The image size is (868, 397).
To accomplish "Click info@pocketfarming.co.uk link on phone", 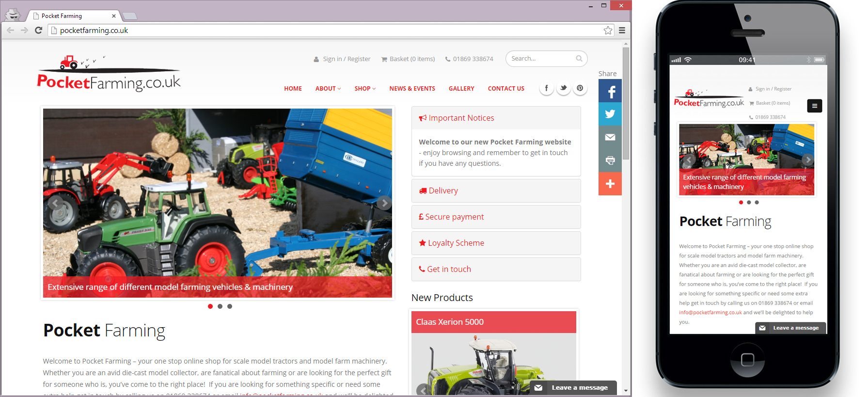I will point(710,313).
